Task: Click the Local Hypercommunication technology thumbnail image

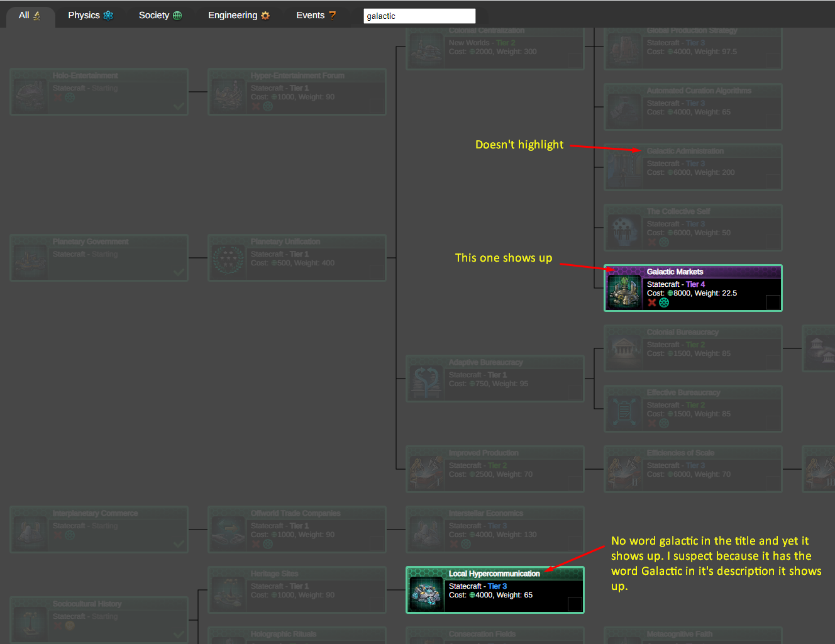Action: tap(426, 592)
